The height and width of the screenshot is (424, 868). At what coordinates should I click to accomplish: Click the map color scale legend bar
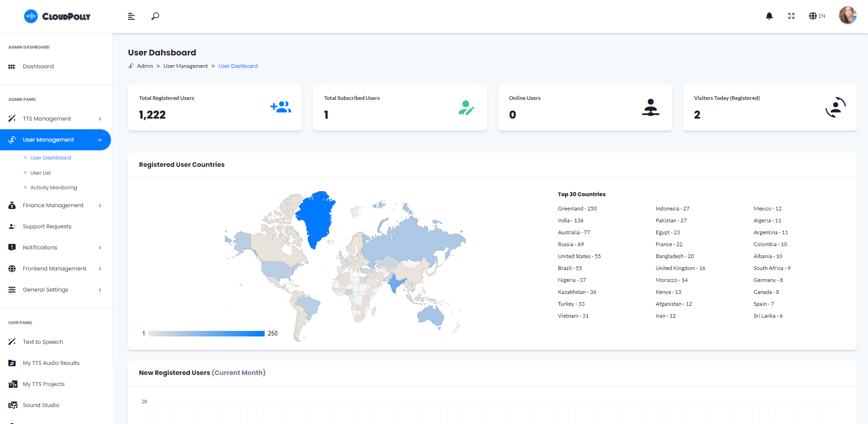pos(206,334)
